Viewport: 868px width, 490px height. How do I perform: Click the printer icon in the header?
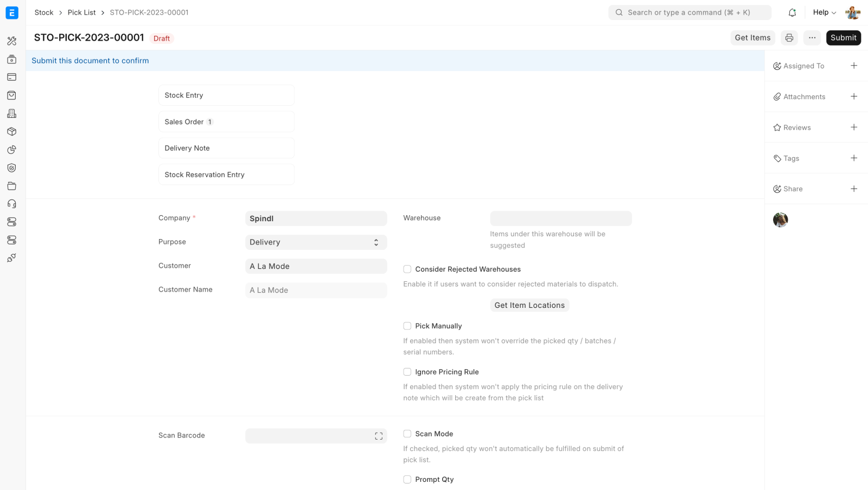tap(789, 38)
